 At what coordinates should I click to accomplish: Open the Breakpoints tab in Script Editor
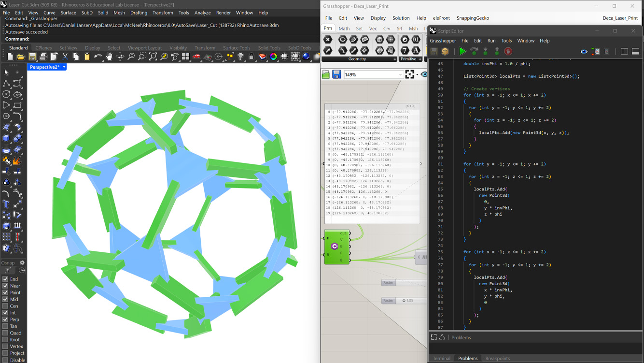[x=497, y=358]
